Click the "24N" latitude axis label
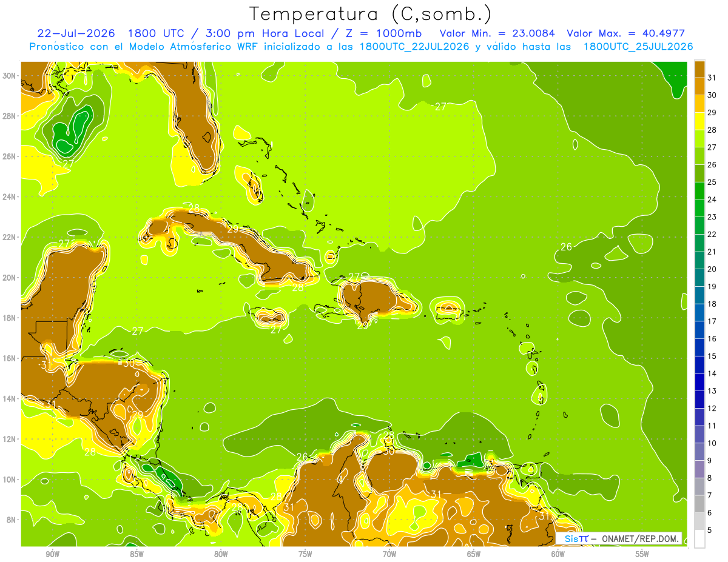The height and width of the screenshot is (562, 728). [x=9, y=197]
